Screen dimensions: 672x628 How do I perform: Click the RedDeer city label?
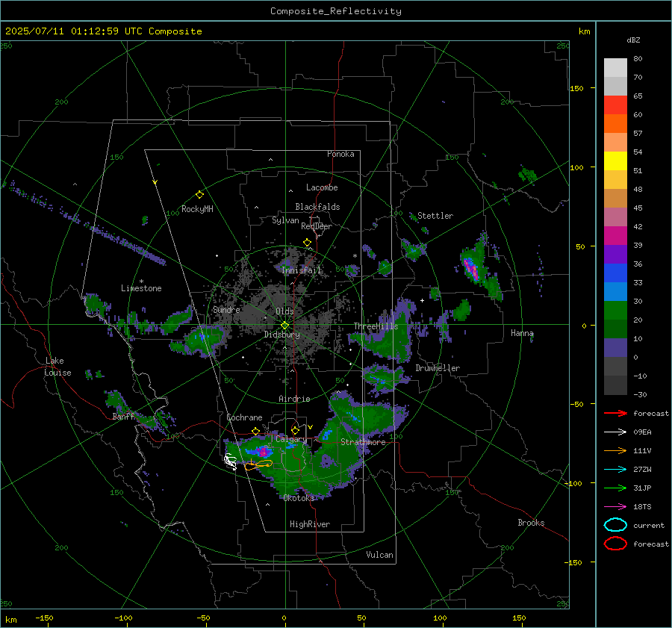point(317,226)
